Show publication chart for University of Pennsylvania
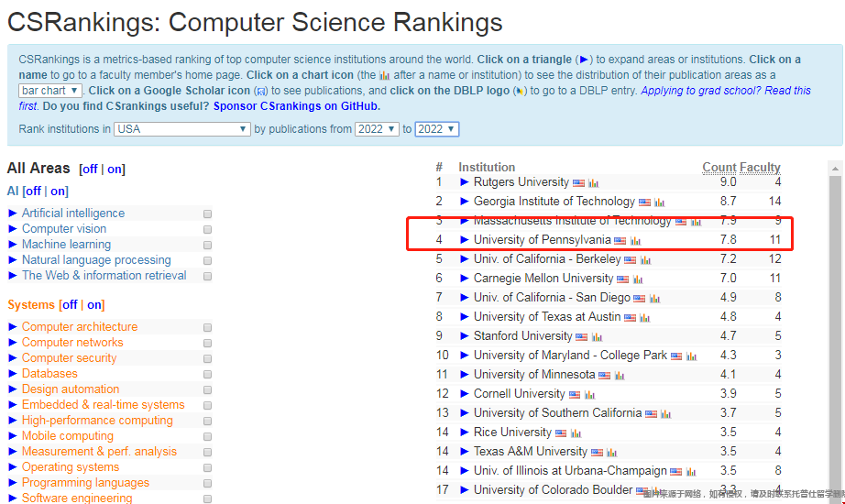This screenshot has width=845, height=504. pos(635,241)
